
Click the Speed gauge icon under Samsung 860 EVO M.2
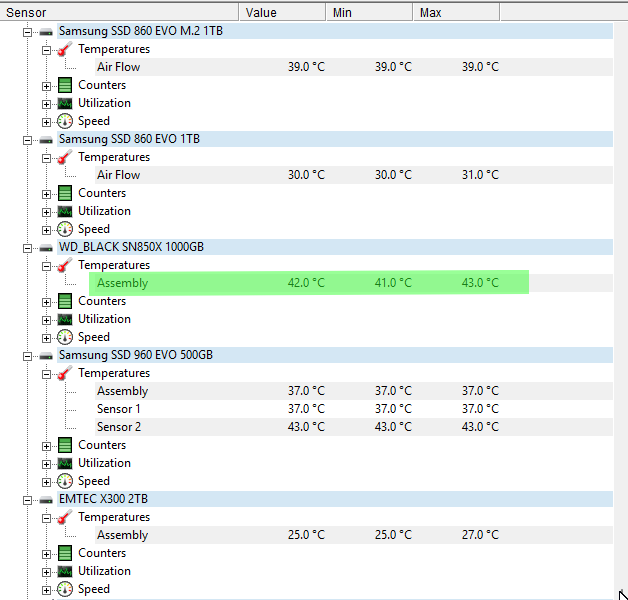tap(65, 121)
